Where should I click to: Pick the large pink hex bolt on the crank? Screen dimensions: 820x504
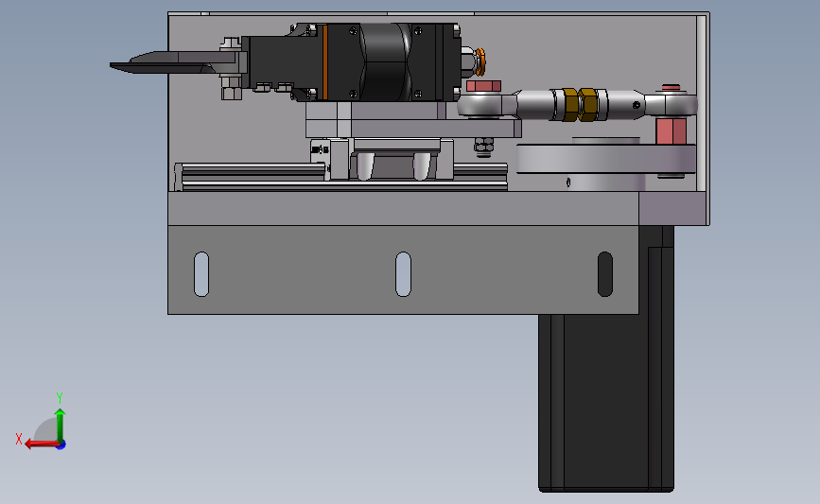point(671,130)
